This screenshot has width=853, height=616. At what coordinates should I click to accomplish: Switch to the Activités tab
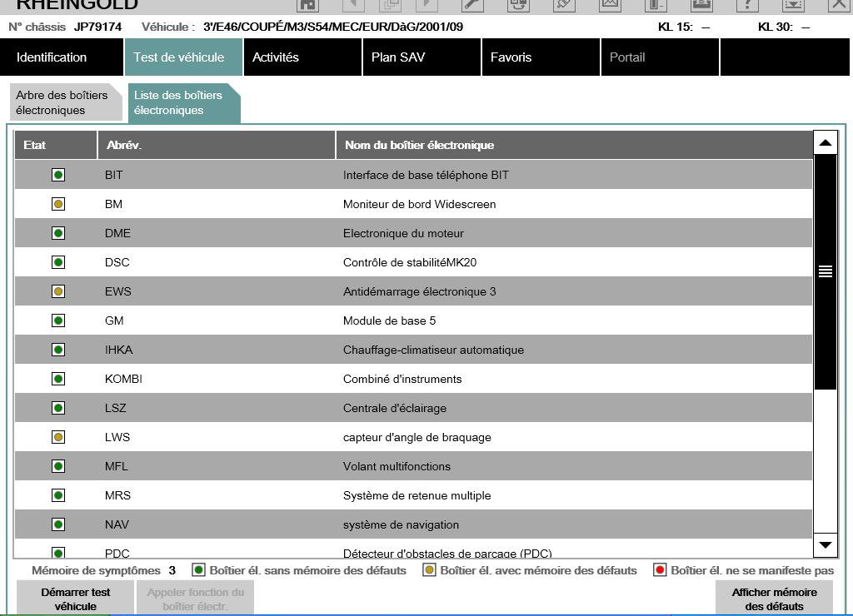tap(302, 57)
